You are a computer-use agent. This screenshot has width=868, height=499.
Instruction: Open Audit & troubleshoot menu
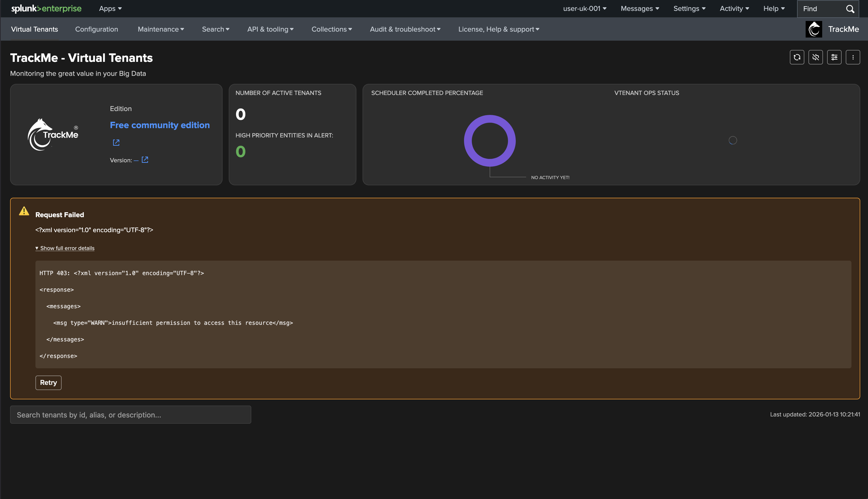click(405, 29)
